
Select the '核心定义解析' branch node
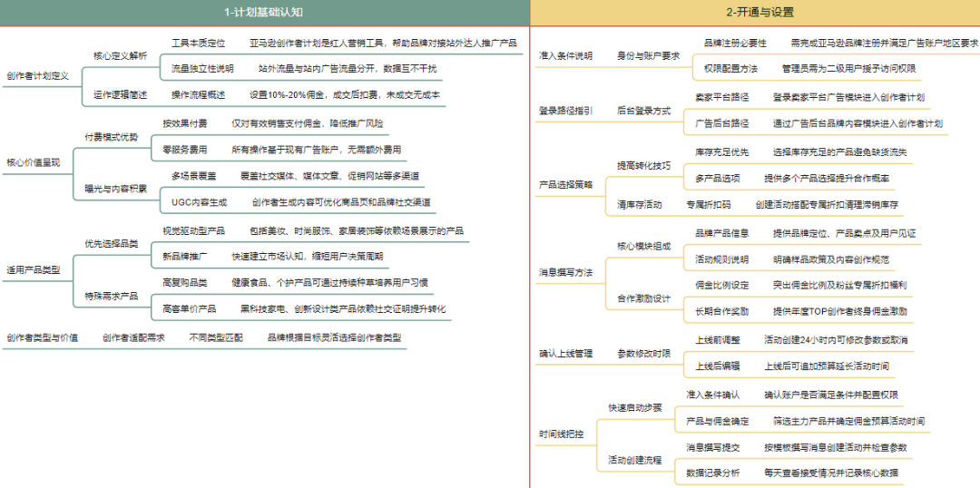[120, 55]
